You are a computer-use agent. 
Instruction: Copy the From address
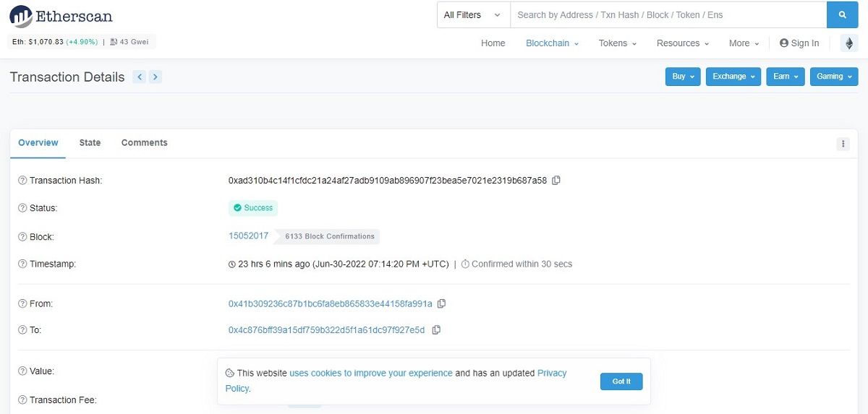[441, 304]
